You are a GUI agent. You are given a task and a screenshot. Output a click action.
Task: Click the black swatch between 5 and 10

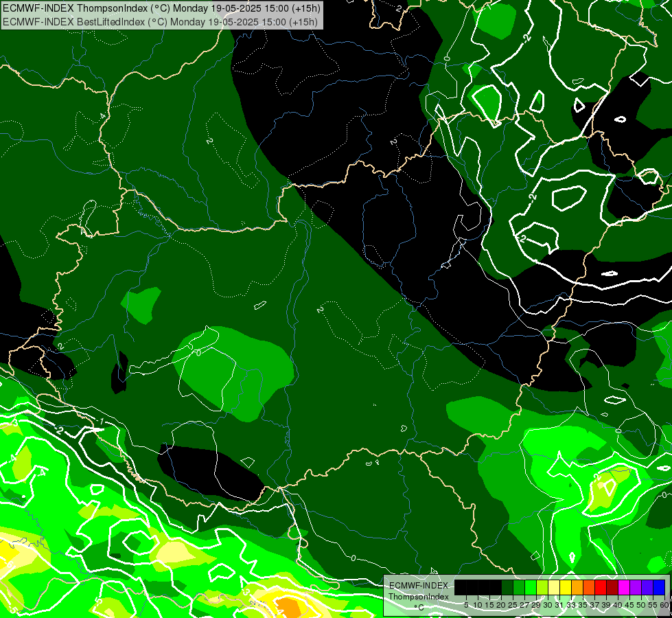[x=472, y=587]
